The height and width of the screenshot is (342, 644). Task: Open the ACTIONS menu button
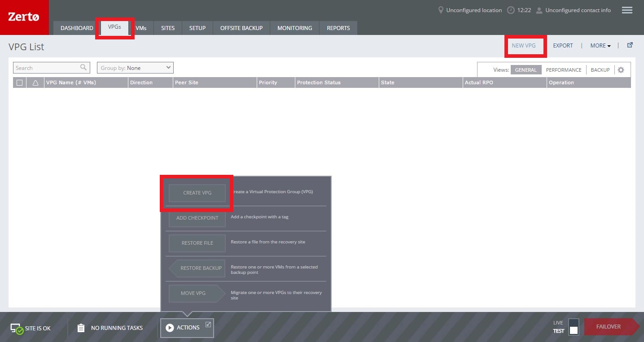point(187,328)
